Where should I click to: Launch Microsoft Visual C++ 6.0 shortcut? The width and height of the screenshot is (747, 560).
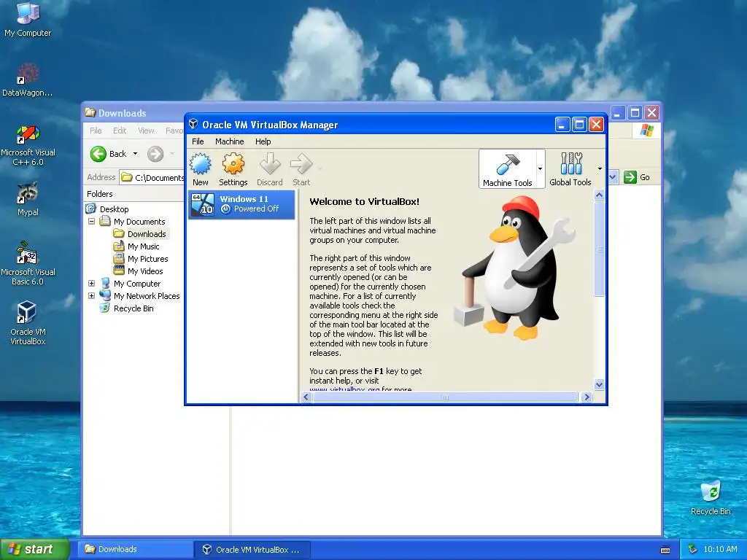coord(28,145)
